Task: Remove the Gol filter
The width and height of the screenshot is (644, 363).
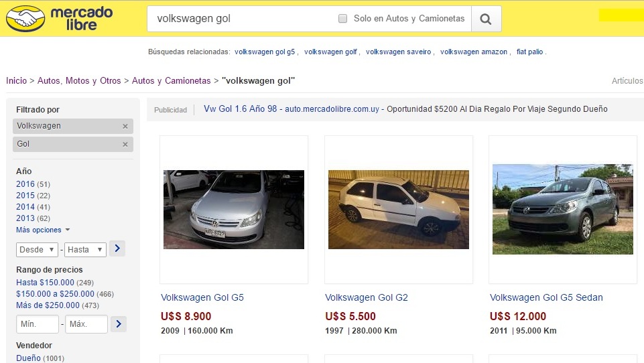Action: tap(125, 145)
